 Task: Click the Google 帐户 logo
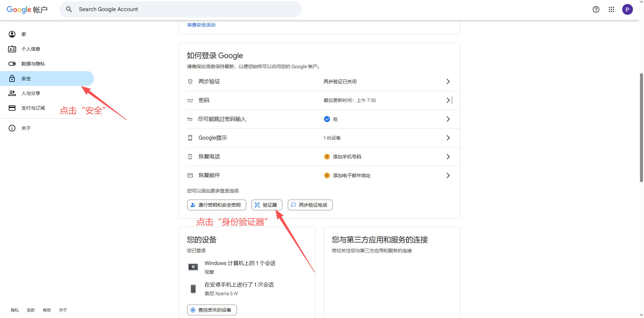coord(28,9)
